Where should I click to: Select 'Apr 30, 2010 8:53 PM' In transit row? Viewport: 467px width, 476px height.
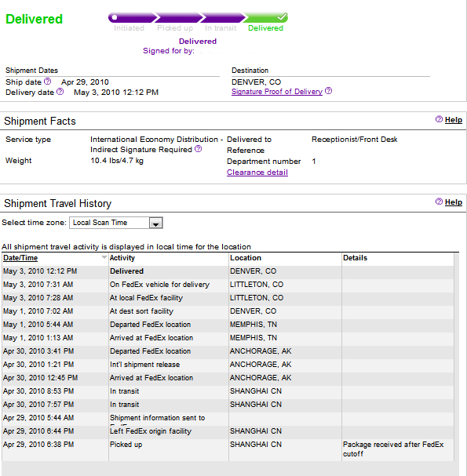click(x=228, y=391)
